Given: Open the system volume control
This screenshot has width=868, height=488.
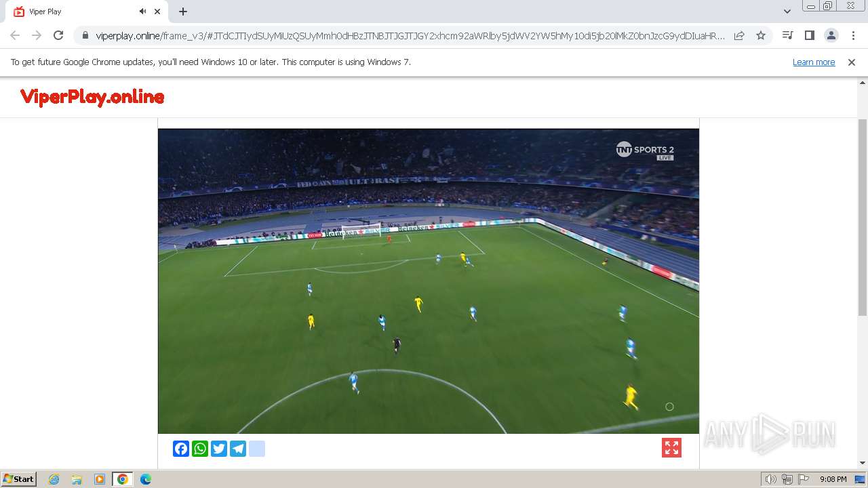Looking at the screenshot, I should 770,479.
